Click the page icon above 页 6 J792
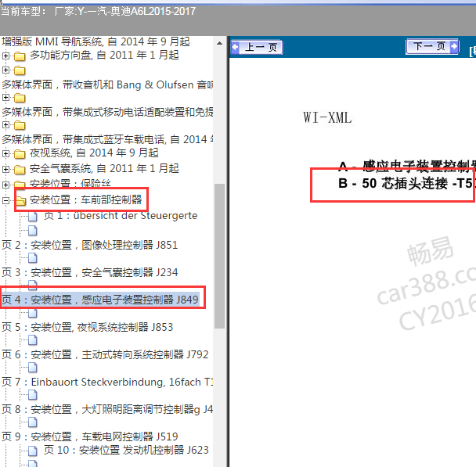476x467 pixels. coord(33,340)
